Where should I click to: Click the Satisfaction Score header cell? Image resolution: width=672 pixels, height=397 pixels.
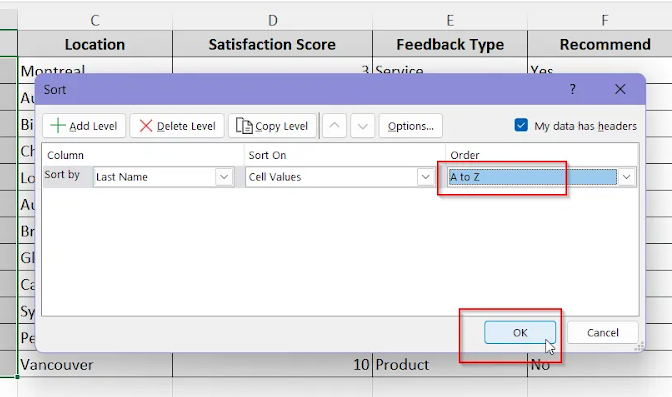pos(273,44)
